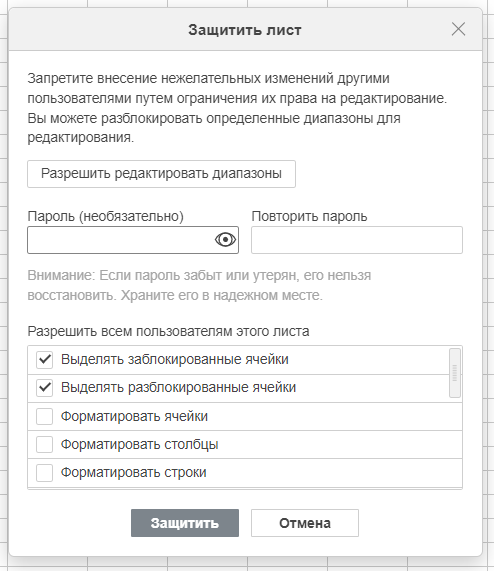Select the Форматировать строки label

click(134, 473)
